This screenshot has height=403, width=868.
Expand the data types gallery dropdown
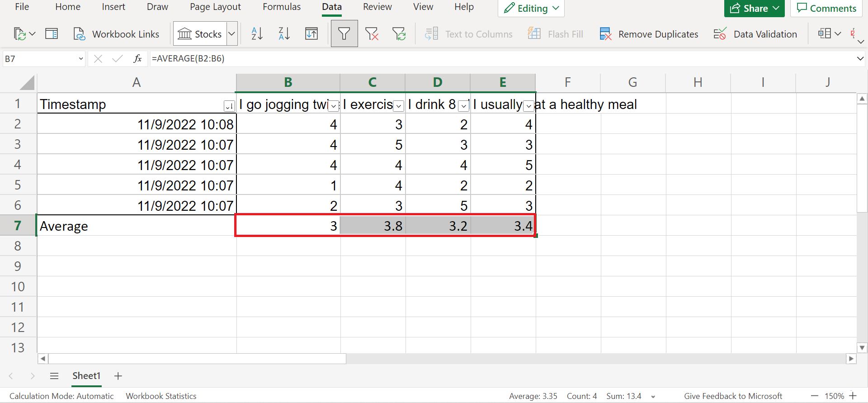click(232, 34)
